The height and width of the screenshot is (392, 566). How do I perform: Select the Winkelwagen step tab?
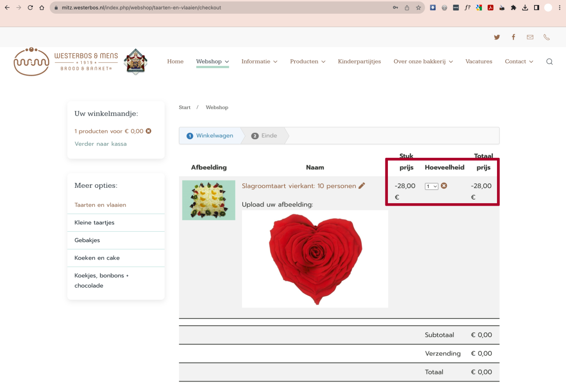tap(210, 136)
